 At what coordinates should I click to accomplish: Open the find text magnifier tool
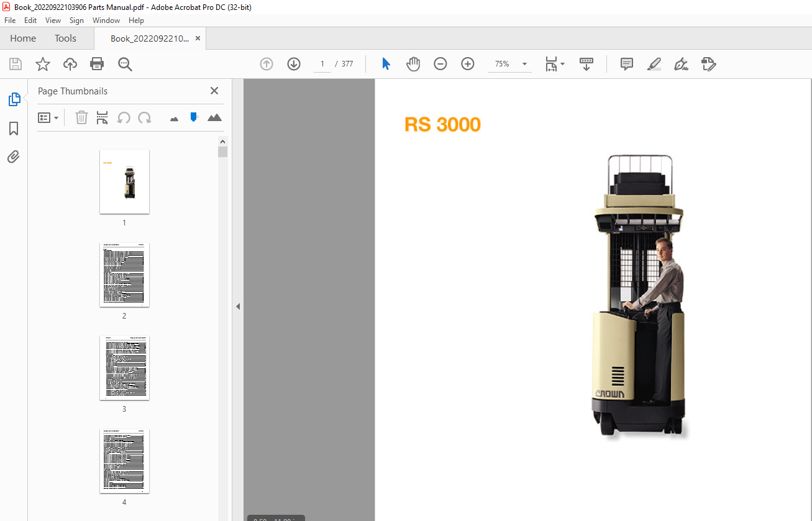[125, 64]
